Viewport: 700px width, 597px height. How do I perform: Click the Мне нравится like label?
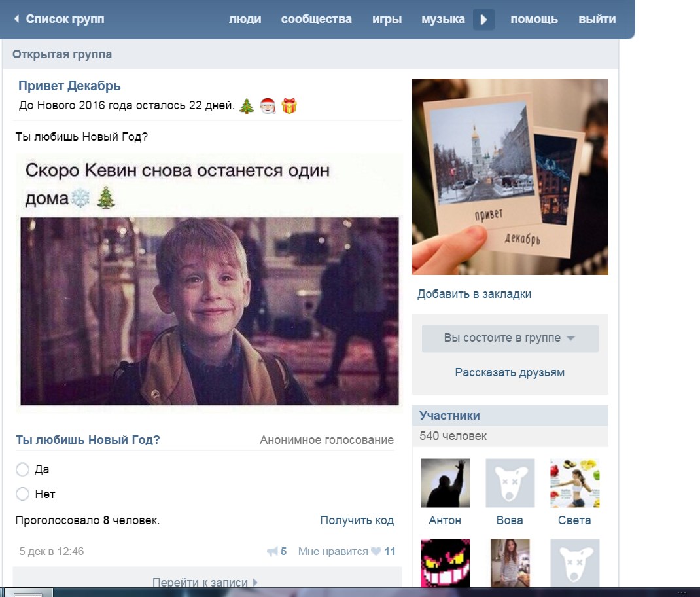click(332, 551)
